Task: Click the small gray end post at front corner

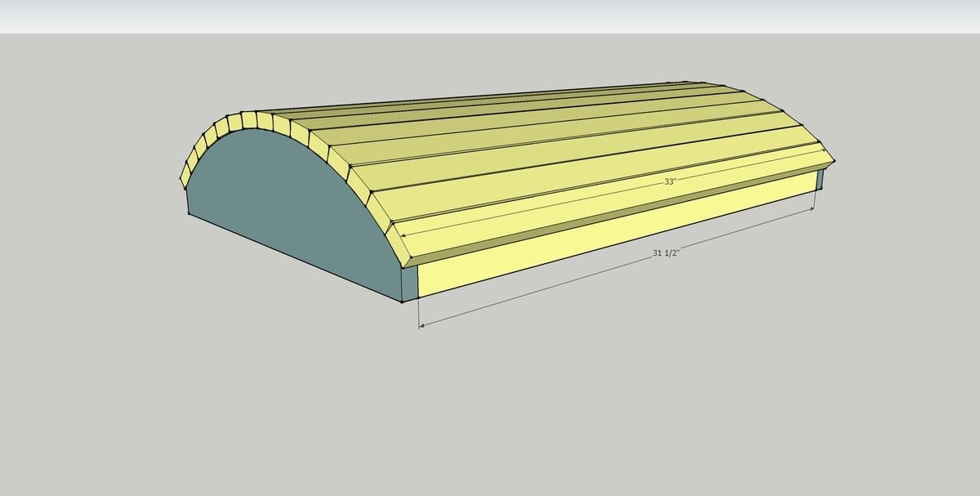Action: tap(409, 282)
